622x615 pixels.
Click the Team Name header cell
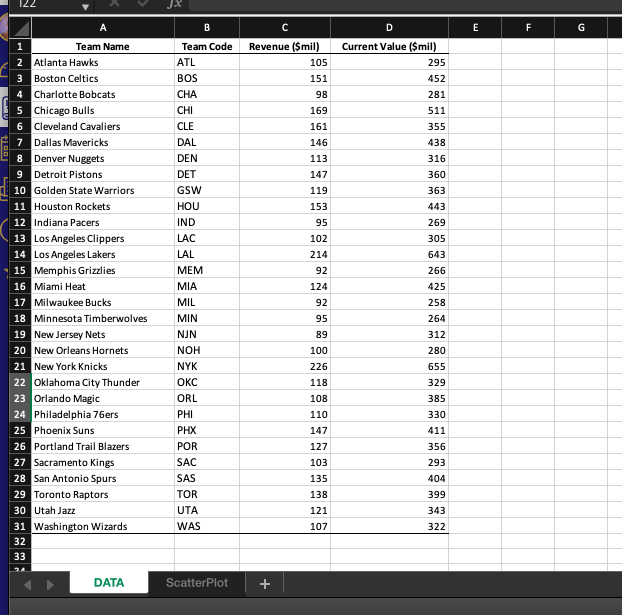[x=103, y=46]
